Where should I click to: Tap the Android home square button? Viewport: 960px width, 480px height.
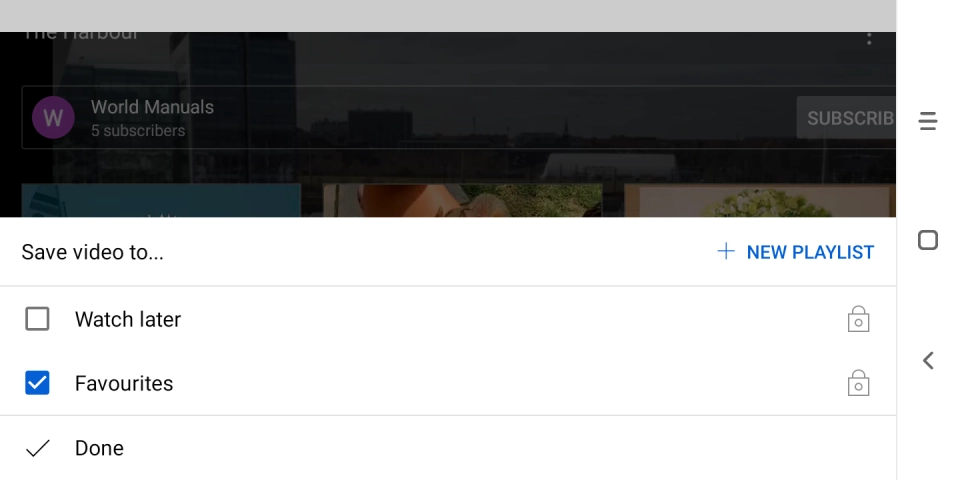pyautogui.click(x=928, y=240)
